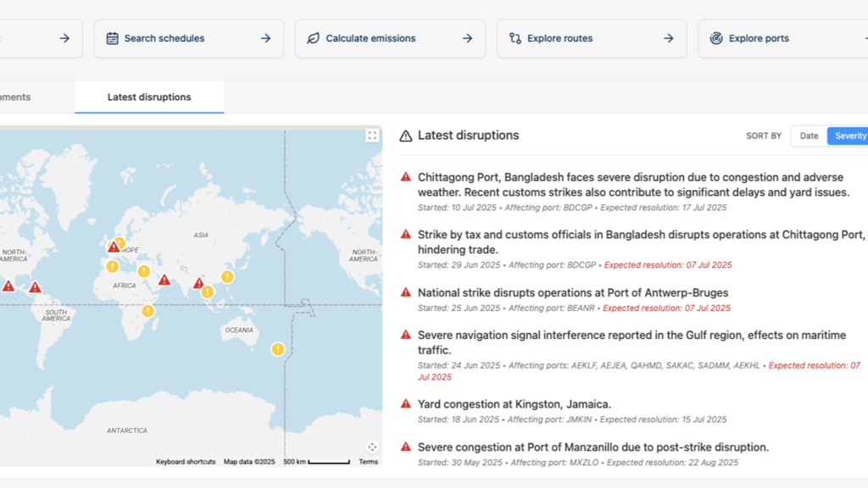Viewport: 868px width, 488px height.
Task: Click the Explore ports globe icon
Action: click(x=716, y=38)
